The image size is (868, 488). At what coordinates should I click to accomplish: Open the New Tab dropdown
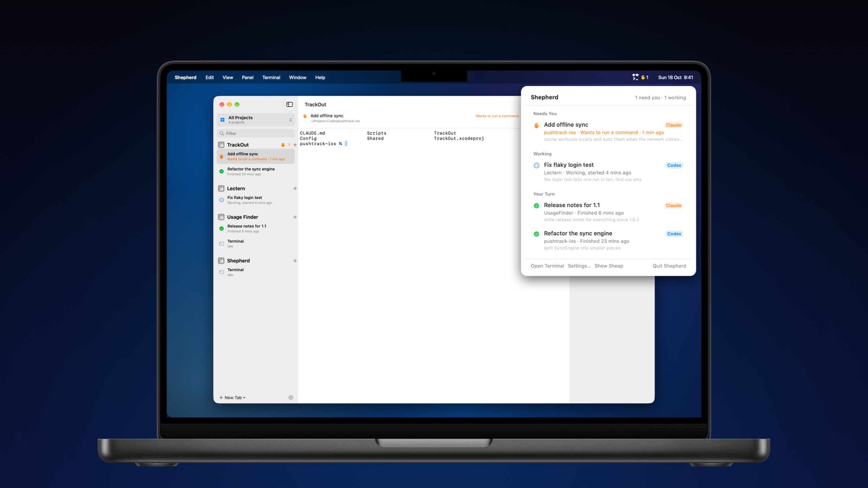click(x=233, y=398)
